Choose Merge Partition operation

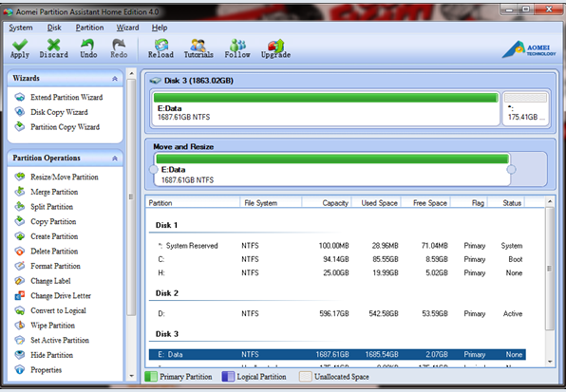coord(54,192)
